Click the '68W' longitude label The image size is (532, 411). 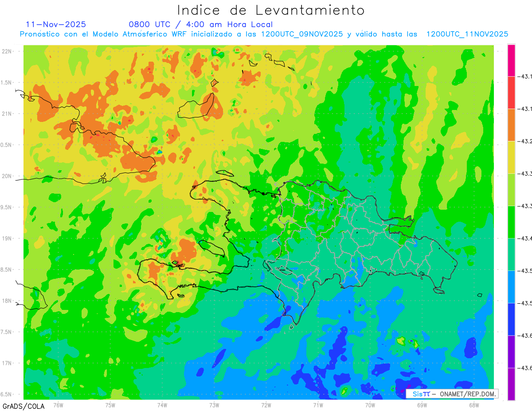pos(474,405)
